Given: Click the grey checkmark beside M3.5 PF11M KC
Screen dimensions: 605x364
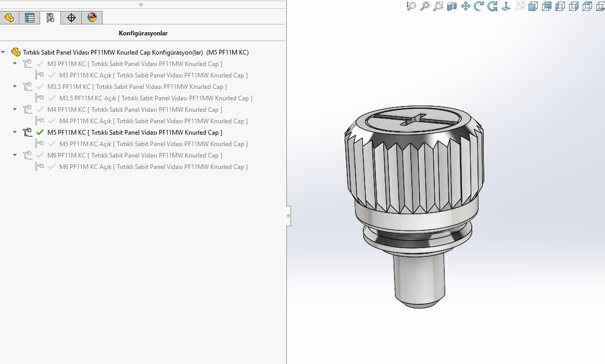Looking at the screenshot, I should coord(40,87).
